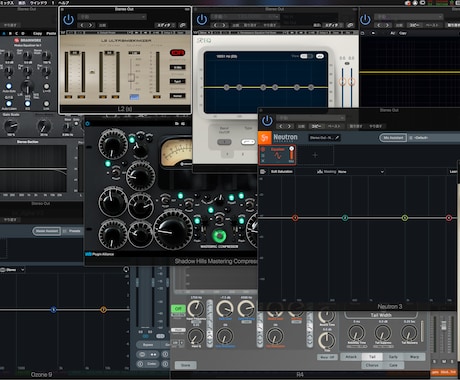Screen dimensions: 460x380
Task: Toggle power on the EQ plugin window
Action: click(x=202, y=20)
